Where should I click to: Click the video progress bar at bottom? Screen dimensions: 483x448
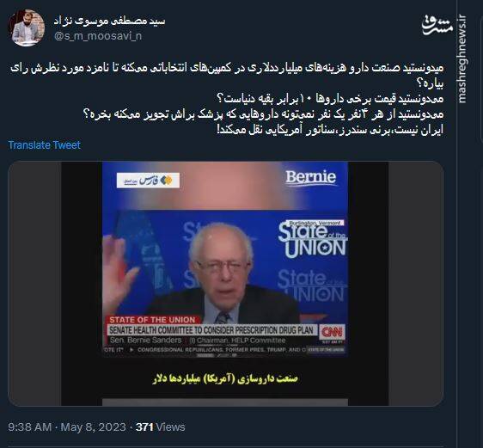(x=225, y=402)
